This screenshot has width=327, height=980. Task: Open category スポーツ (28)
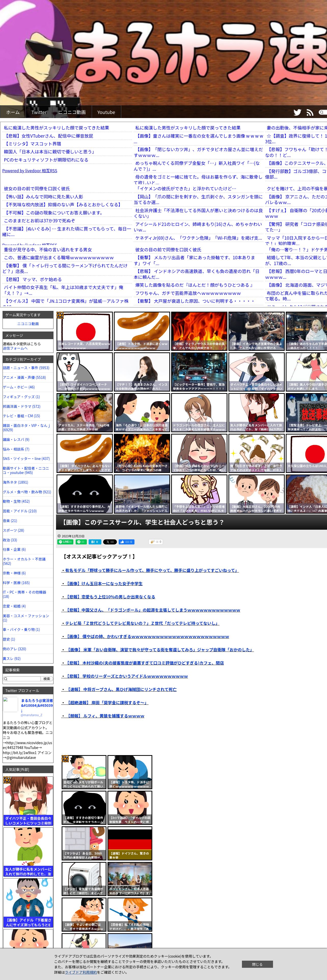click(x=14, y=530)
